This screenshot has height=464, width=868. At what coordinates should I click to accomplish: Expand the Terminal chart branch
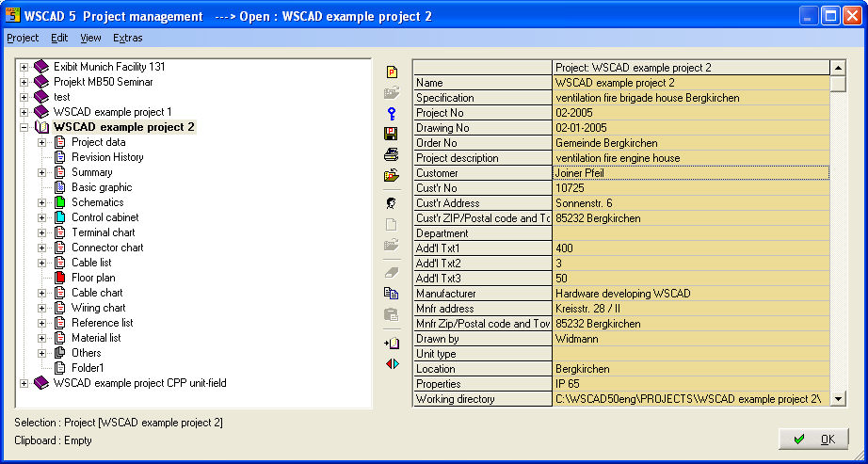point(42,232)
